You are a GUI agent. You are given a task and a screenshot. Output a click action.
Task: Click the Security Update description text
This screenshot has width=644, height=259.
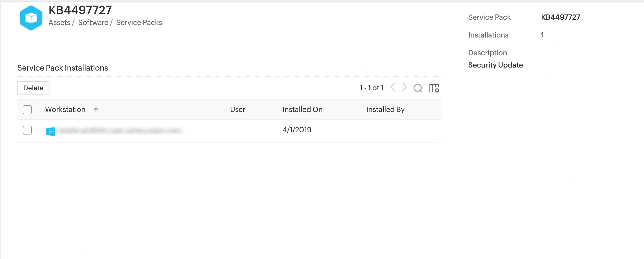coord(495,65)
